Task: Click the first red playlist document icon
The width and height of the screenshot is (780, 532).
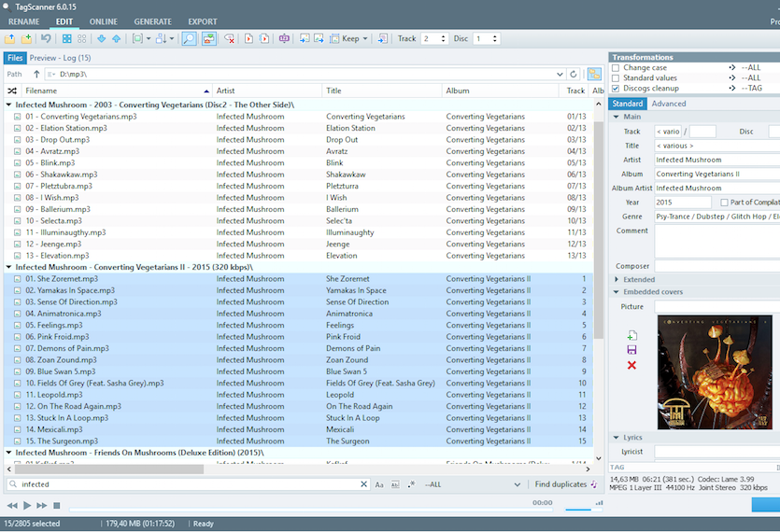Action: click(x=248, y=38)
